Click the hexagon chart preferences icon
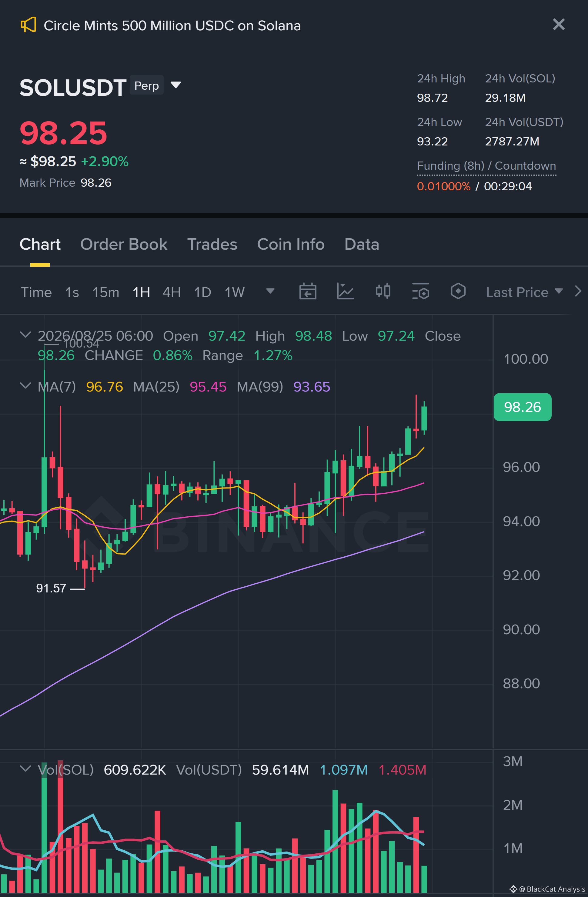Viewport: 588px width, 897px height. point(458,291)
